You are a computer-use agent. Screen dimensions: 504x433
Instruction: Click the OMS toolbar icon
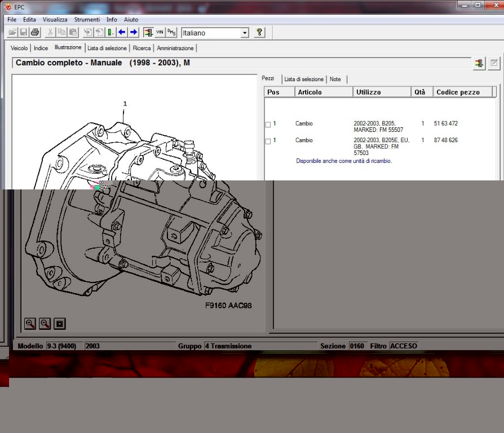pos(171,33)
